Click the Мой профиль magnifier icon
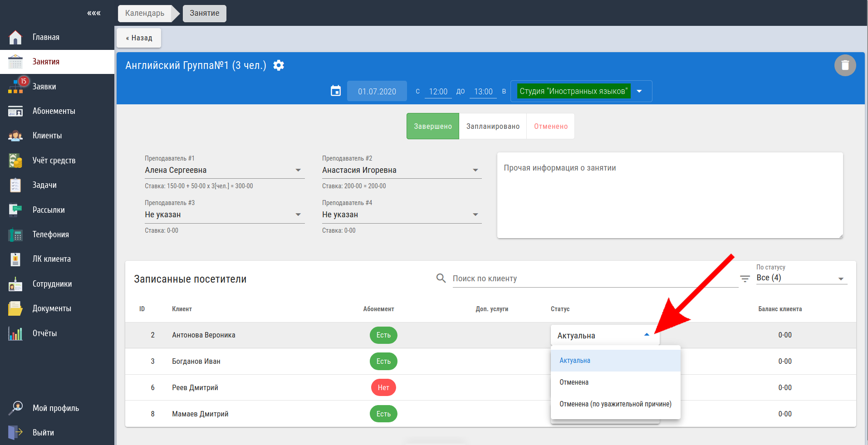The height and width of the screenshot is (445, 868). [x=15, y=408]
